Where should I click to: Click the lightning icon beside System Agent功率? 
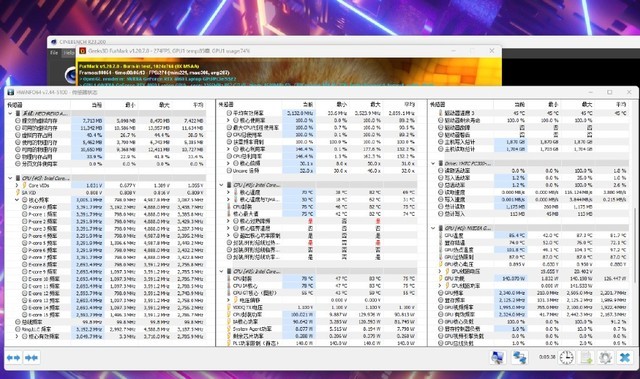229,329
